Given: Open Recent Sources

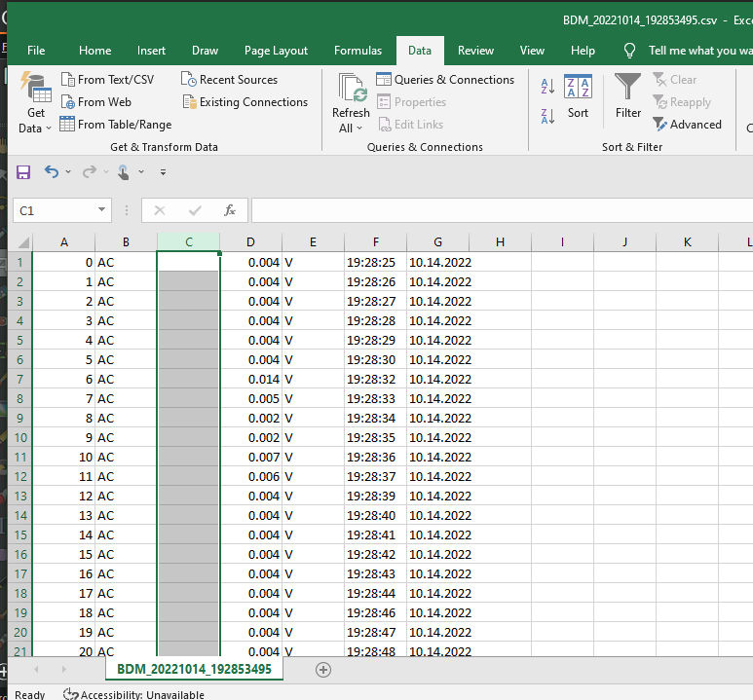Looking at the screenshot, I should click(230, 80).
